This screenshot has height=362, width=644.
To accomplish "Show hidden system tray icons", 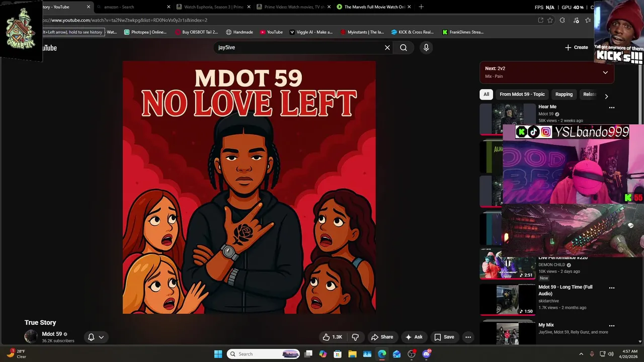I will coord(581,354).
